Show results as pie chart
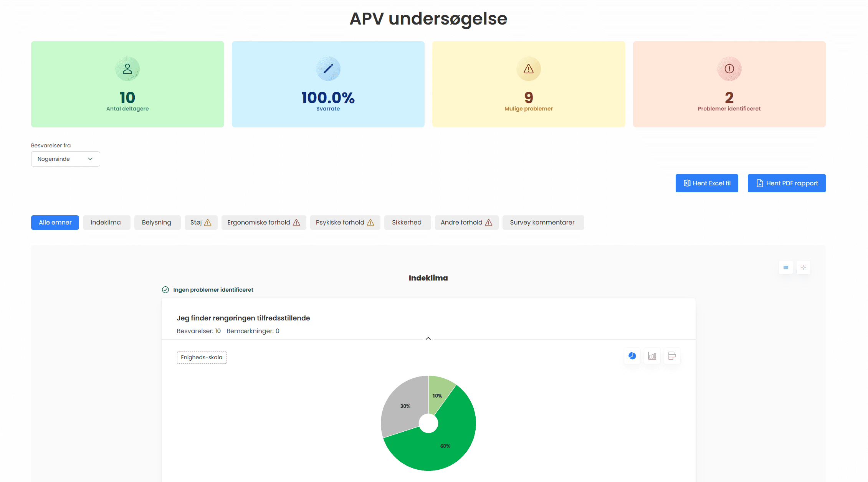 tap(632, 356)
